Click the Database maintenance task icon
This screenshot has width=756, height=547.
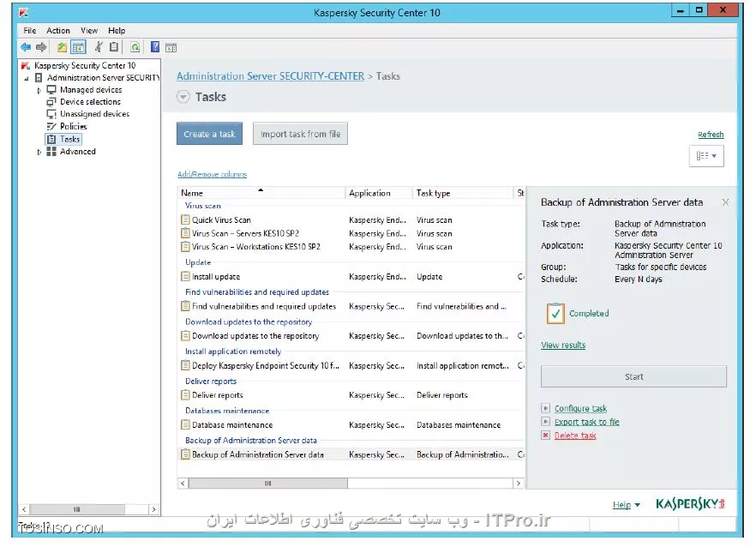(185, 424)
